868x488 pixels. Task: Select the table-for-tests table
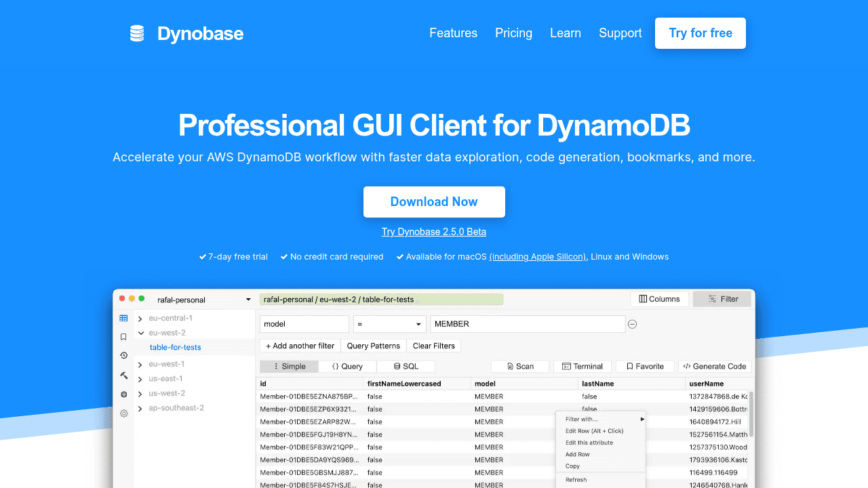(x=176, y=347)
